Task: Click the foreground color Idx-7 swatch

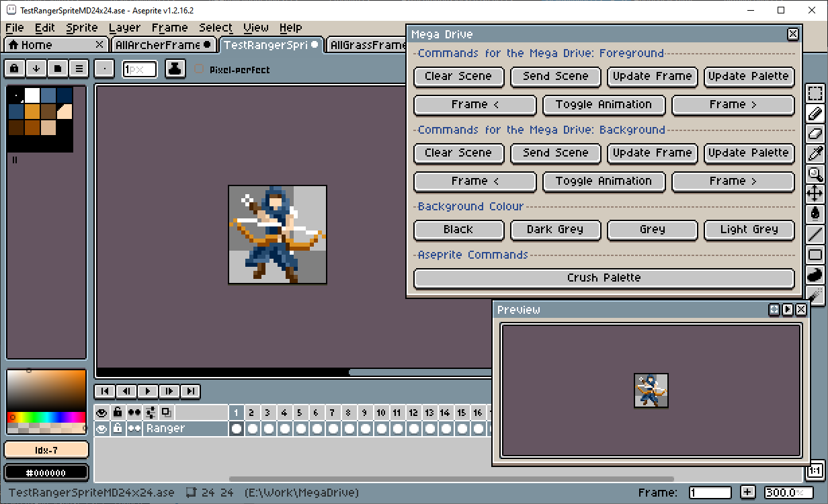Action: [46, 450]
